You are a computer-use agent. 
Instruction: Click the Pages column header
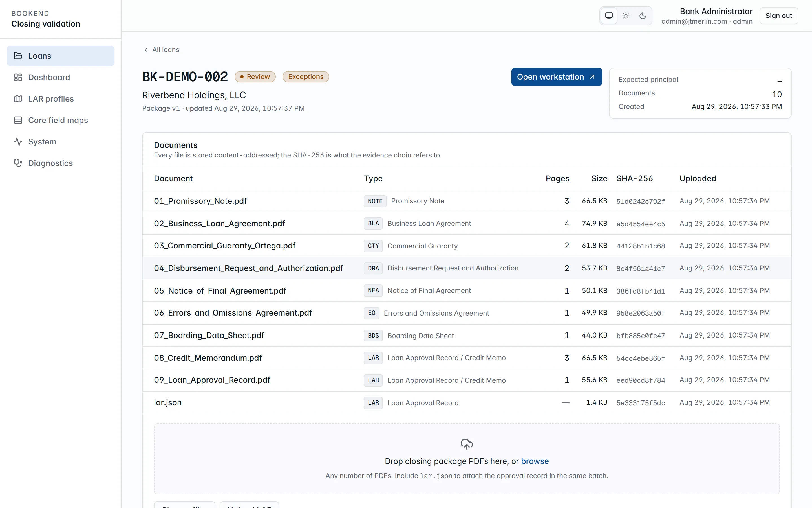(557, 178)
